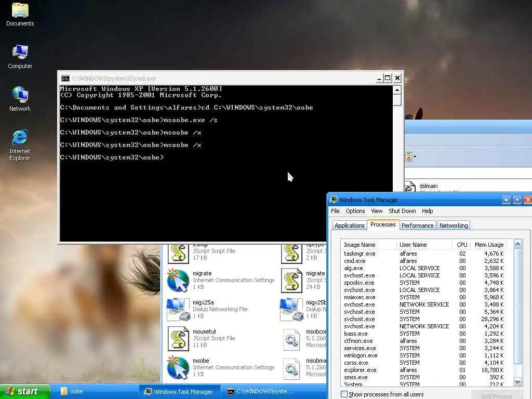Screen dimensions: 532x399
Task: Select the mousetut JScript file icon
Action: coord(178,338)
